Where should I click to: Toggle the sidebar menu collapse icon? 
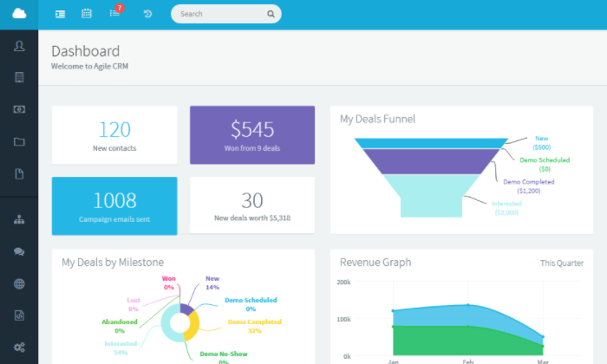[60, 14]
